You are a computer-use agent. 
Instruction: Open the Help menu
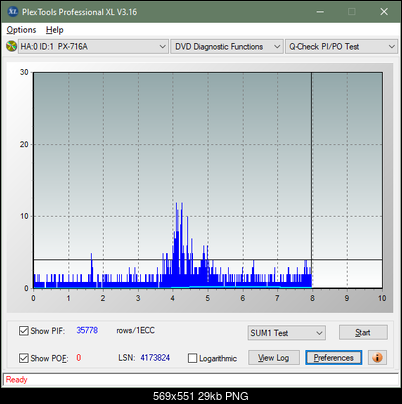(55, 30)
